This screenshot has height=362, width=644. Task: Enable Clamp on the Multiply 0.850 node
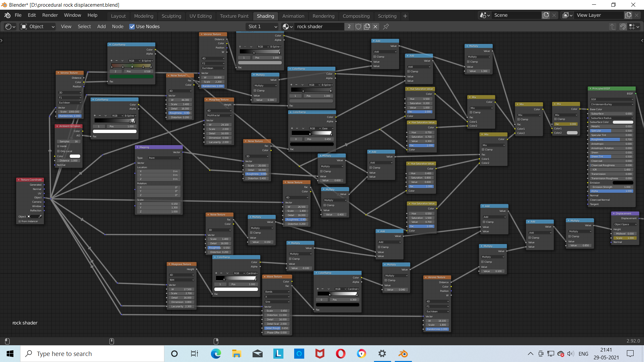pyautogui.click(x=570, y=236)
